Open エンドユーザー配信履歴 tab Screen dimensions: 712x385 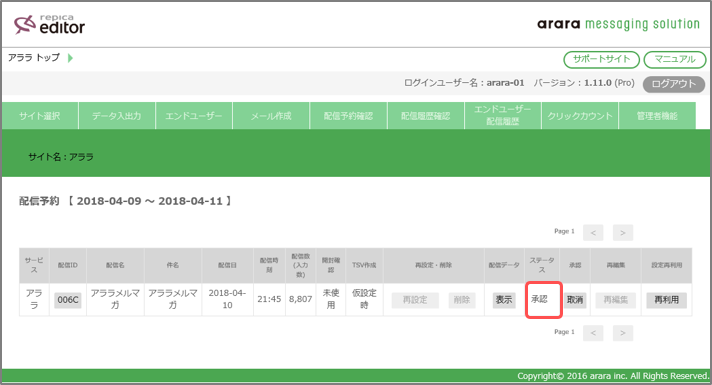pyautogui.click(x=503, y=116)
